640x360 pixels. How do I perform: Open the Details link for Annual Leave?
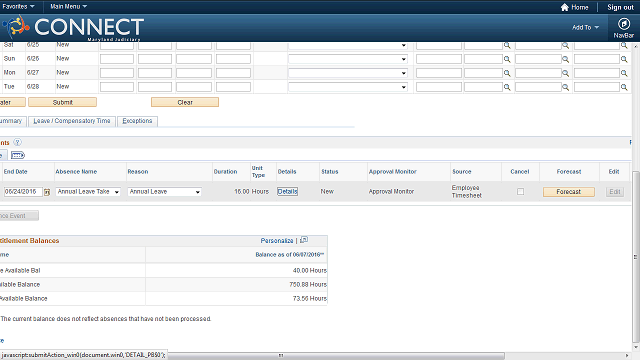(x=287, y=191)
